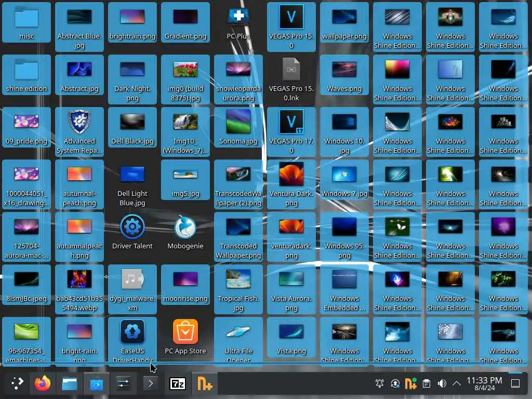This screenshot has width=532, height=399.
Task: Click the taskbar right-arrow expander button
Action: (150, 384)
